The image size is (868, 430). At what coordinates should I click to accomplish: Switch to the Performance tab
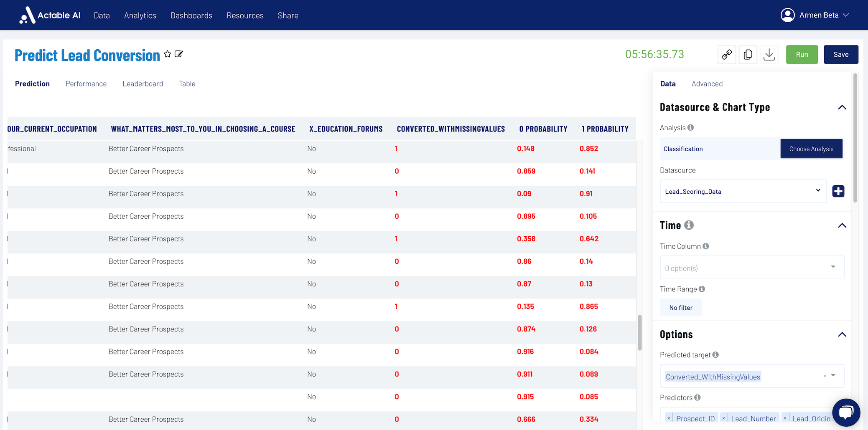coord(86,84)
